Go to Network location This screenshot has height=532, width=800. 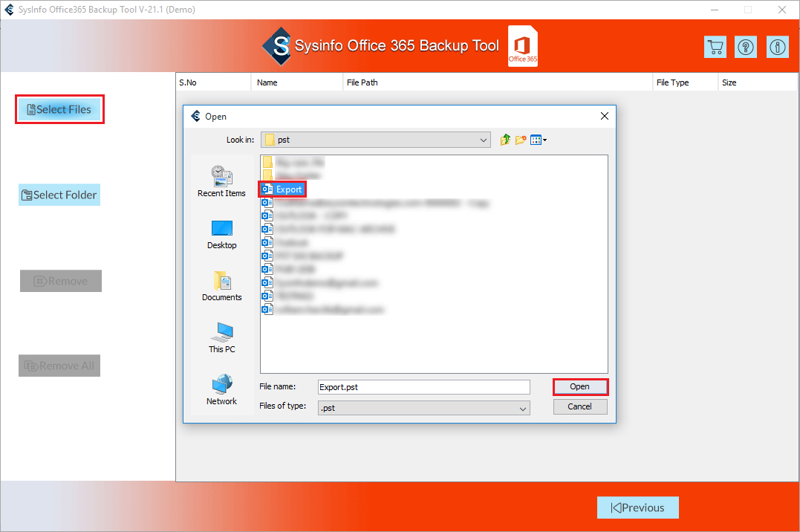pyautogui.click(x=221, y=390)
